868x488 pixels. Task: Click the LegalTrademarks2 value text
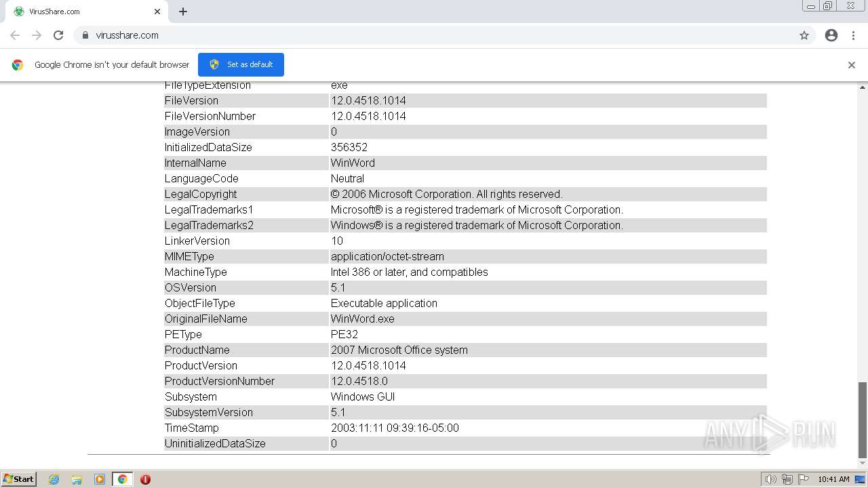(x=477, y=225)
